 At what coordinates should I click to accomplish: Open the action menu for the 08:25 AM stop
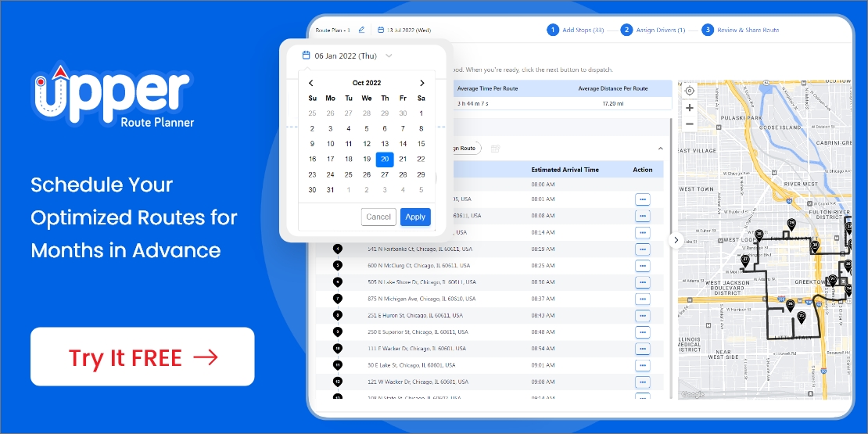[x=643, y=266]
